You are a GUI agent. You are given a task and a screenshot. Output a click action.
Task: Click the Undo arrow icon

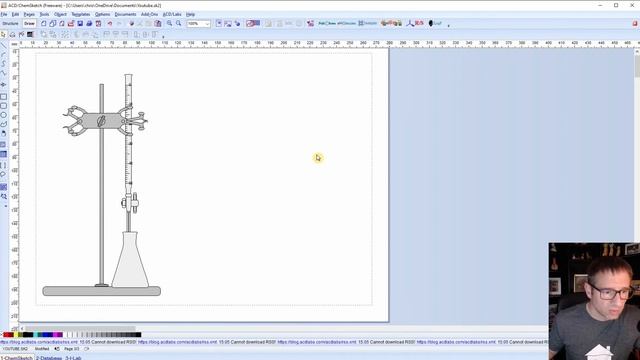point(110,24)
